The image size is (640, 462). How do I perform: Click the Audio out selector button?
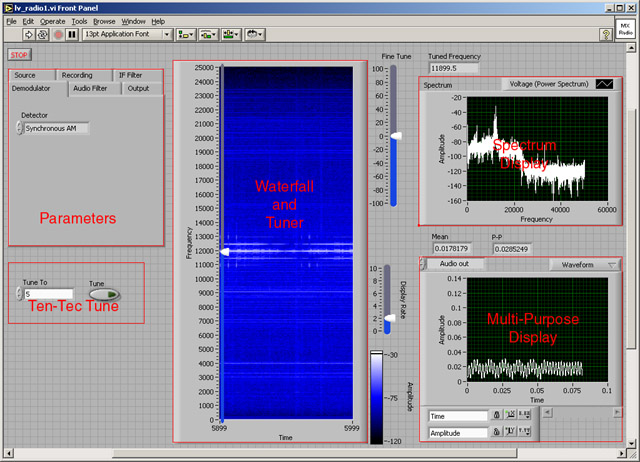[456, 265]
